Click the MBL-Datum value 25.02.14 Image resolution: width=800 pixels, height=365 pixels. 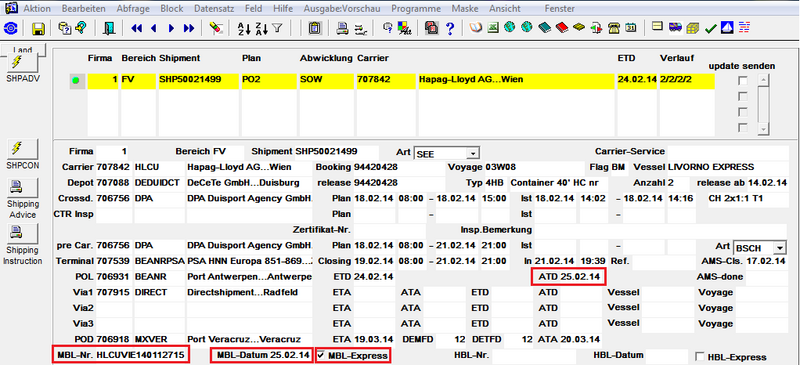[289, 355]
